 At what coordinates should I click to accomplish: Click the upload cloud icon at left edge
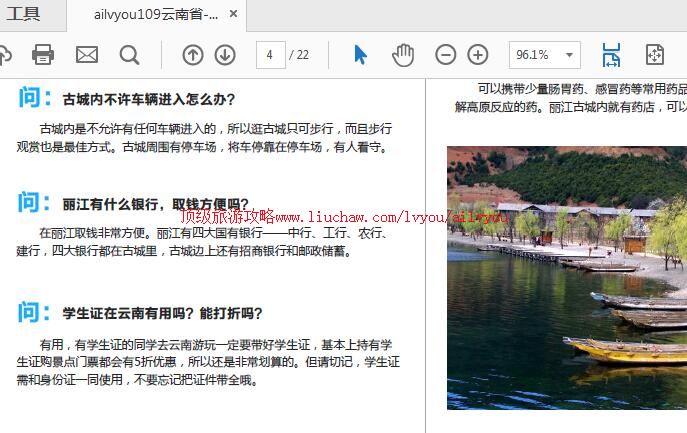click(x=4, y=55)
